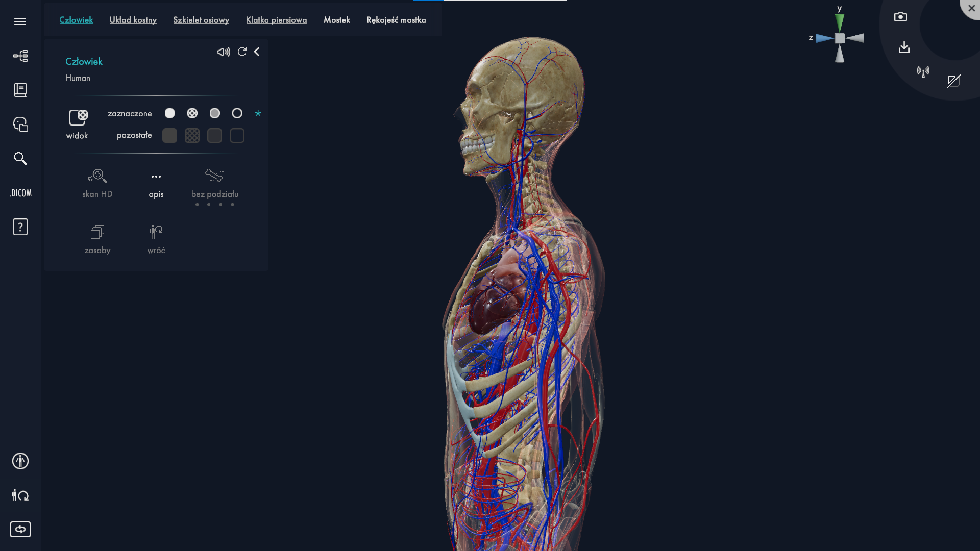Go to the Klatka piersiowa breadcrumb
Screen dimensions: 980x551
[276, 20]
